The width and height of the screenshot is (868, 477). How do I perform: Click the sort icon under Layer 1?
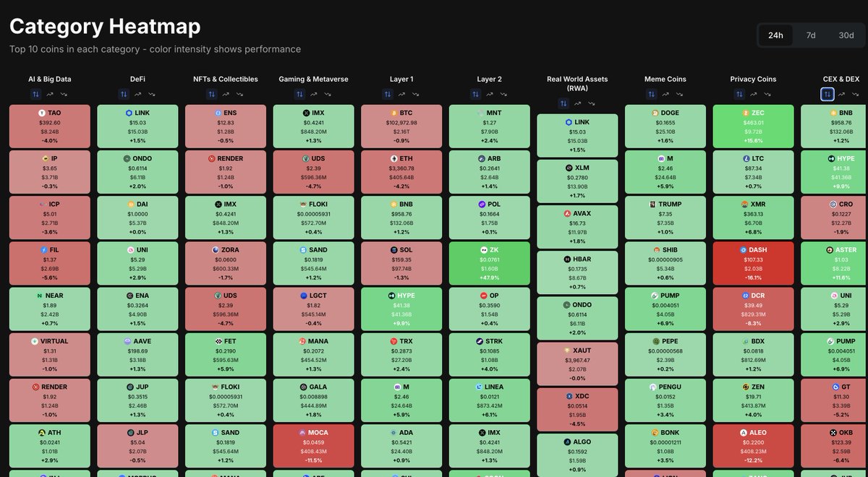point(388,94)
